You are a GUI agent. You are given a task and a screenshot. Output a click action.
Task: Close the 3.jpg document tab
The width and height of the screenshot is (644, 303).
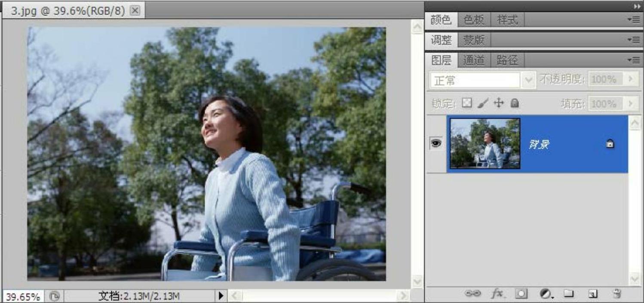[x=135, y=11]
